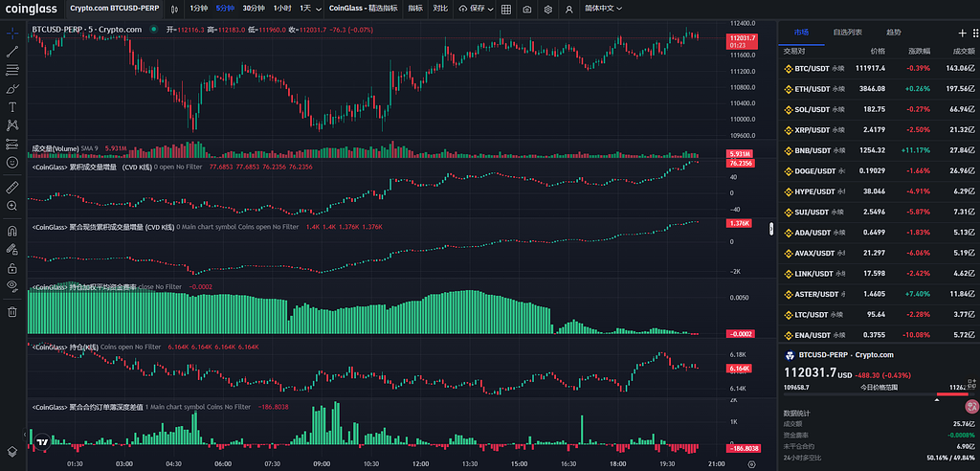Select the Text annotation tool
This screenshot has height=471, width=980.
coord(12,107)
